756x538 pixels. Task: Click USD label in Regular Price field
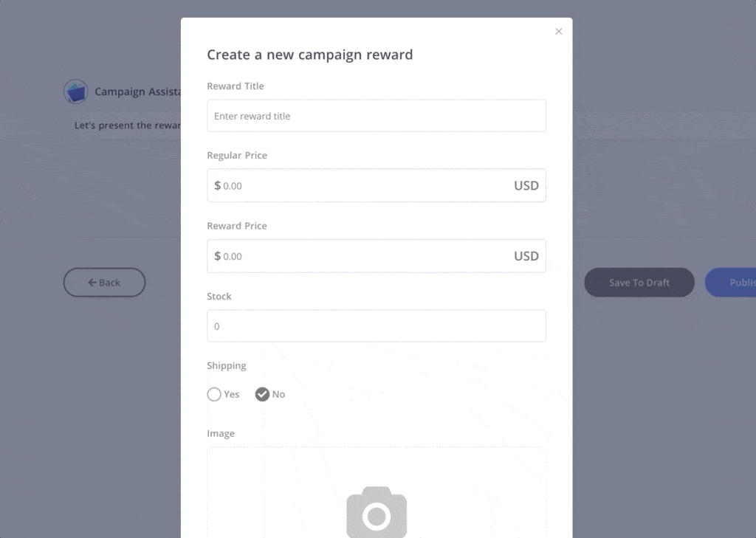pyautogui.click(x=526, y=185)
